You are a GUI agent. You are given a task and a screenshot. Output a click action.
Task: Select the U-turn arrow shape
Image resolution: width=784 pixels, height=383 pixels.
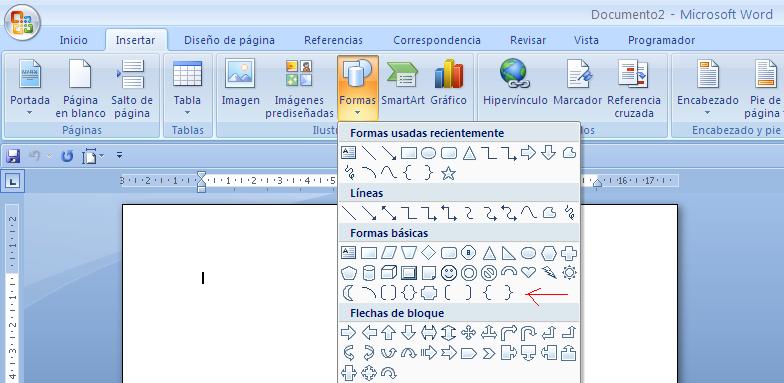[528, 332]
